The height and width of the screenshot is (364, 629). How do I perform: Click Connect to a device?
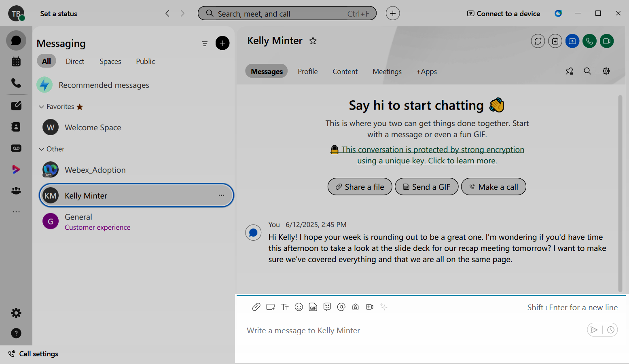(x=504, y=14)
